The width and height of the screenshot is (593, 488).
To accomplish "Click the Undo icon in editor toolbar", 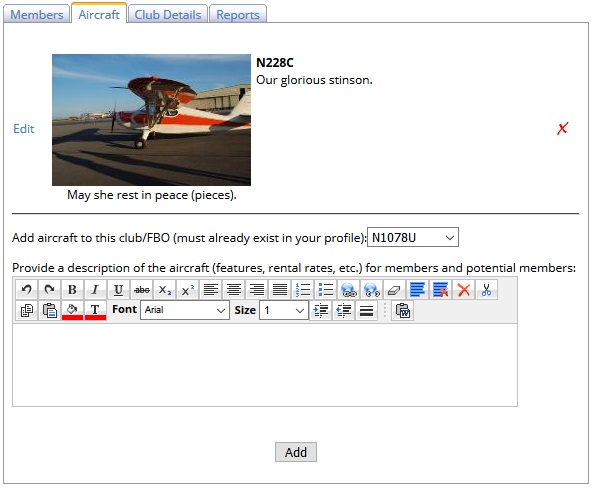I will [27, 290].
